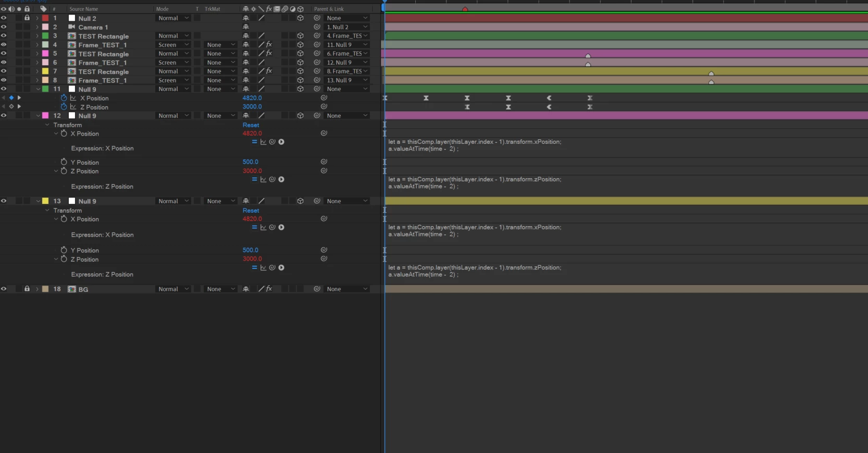Click the Source Name column header
This screenshot has height=453, width=868.
tap(84, 9)
